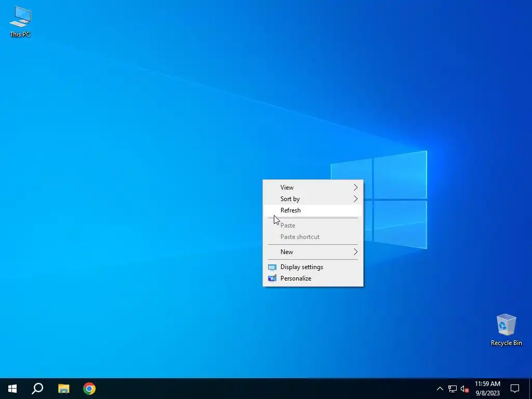Expand the New submenu

tap(313, 252)
